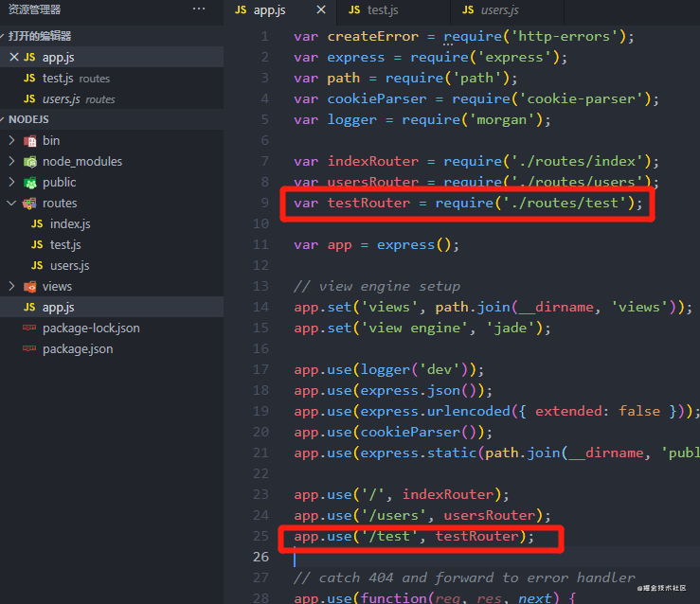700x604 pixels.
Task: Click 'testRouter' on line 9
Action: [x=368, y=203]
